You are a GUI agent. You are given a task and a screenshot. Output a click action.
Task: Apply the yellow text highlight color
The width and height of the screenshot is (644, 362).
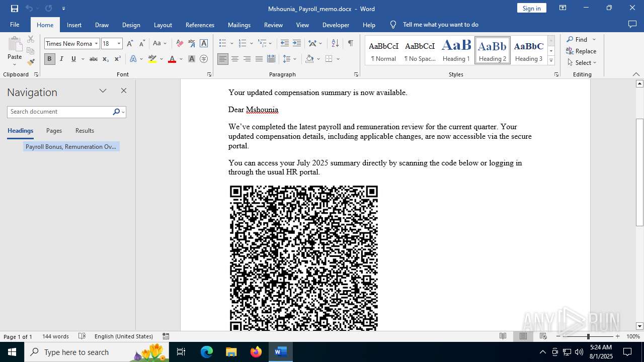(152, 59)
